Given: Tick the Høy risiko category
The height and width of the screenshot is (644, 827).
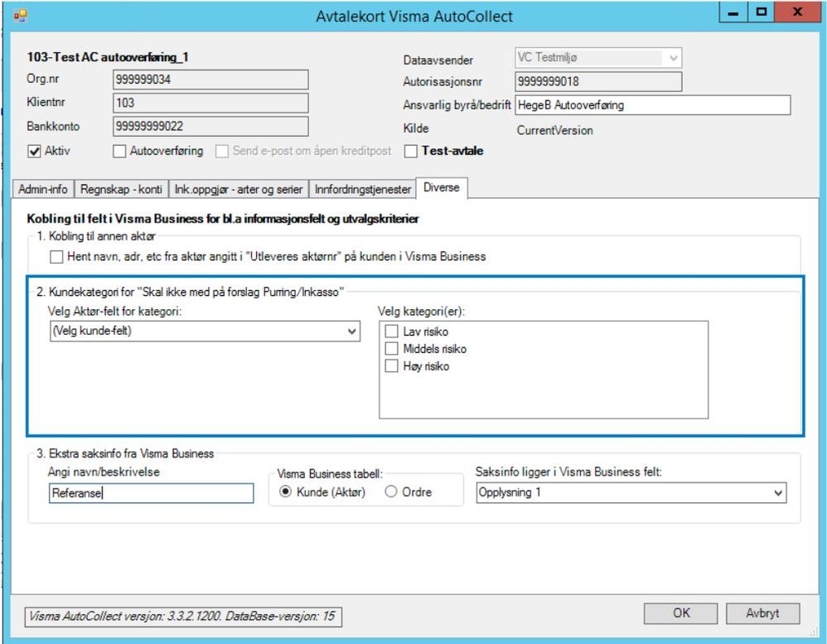Looking at the screenshot, I should tap(392, 366).
